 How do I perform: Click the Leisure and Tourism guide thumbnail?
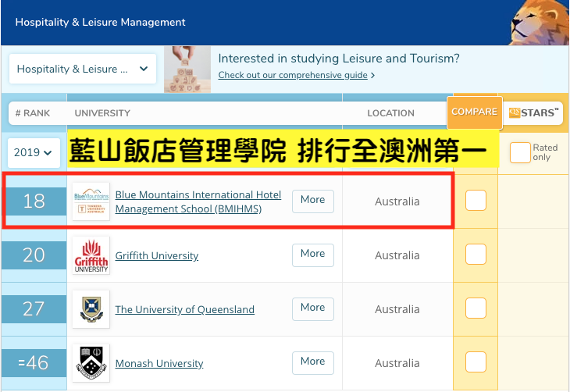[x=187, y=69]
